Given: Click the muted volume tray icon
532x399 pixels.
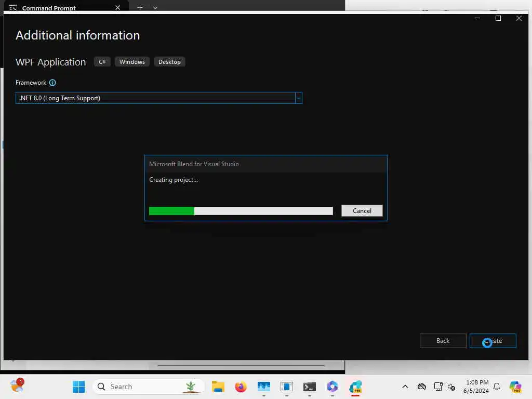Looking at the screenshot, I should coord(451,387).
